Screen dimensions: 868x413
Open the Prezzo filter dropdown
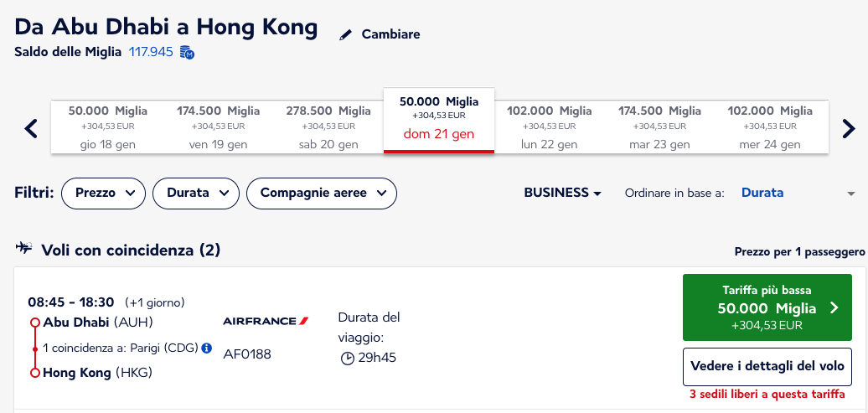pos(104,194)
